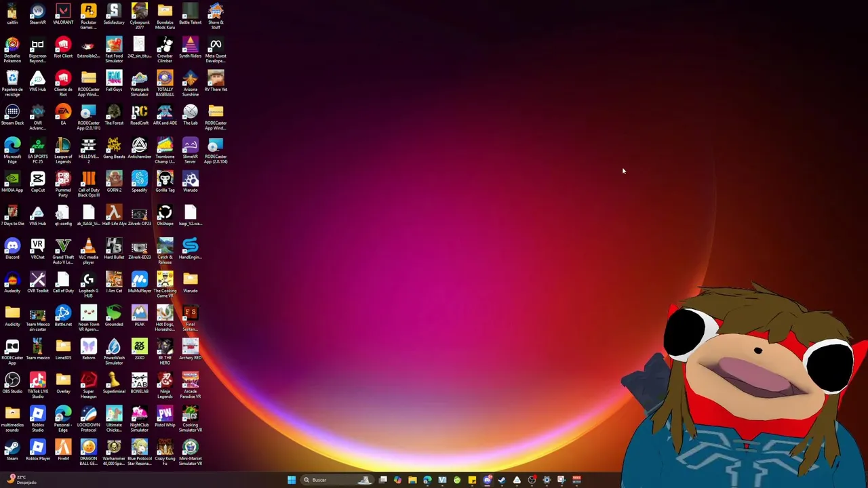Viewport: 868px width, 488px height.
Task: Open the TikTok LIVE Studio shortcut
Action: point(37,386)
